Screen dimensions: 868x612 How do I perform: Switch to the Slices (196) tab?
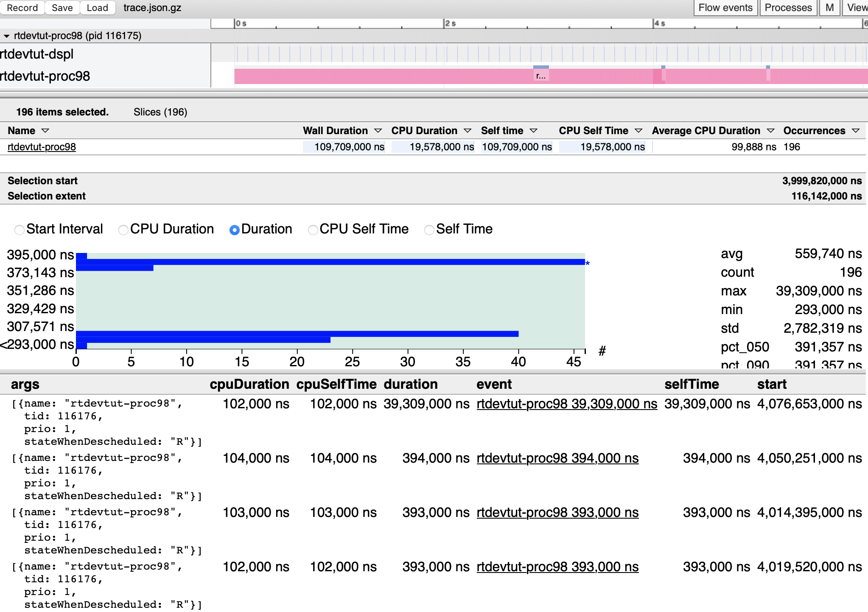pyautogui.click(x=160, y=112)
